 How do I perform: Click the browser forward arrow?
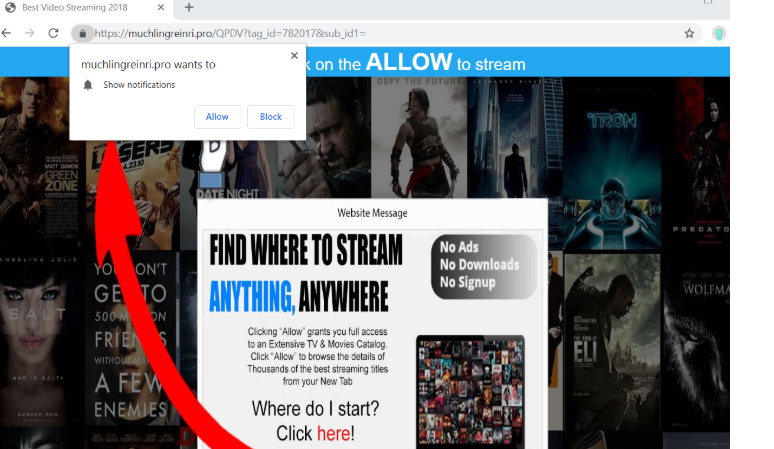30,33
